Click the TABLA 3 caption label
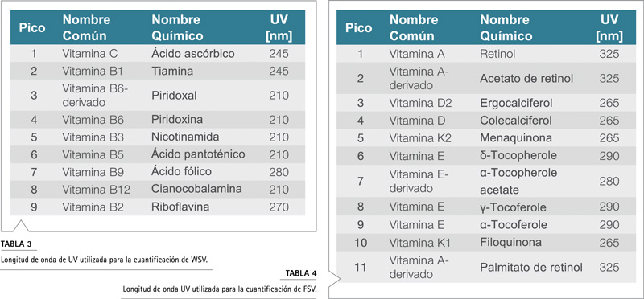This screenshot has width=644, height=299. [x=16, y=244]
